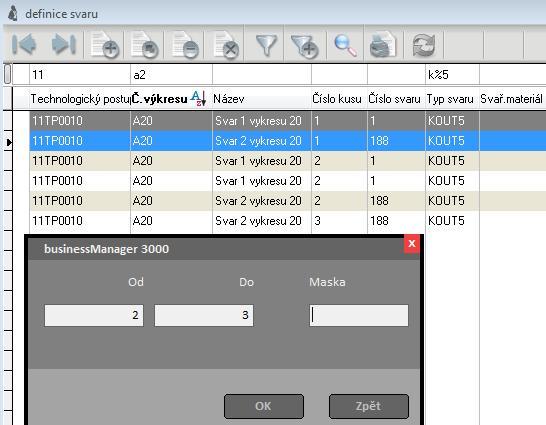
Task: Add filter funnel-plus icon
Action: click(305, 46)
